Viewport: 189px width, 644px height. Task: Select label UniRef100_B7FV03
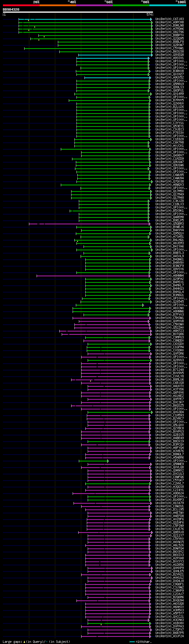coord(170,314)
